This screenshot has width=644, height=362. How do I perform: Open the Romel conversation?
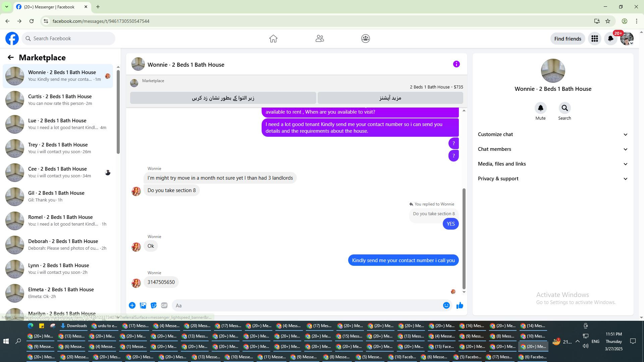[58, 221]
